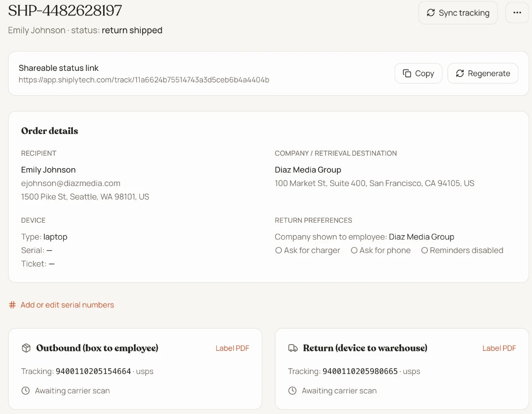Click return tracking number 9400110205980665
The image size is (532, 414).
click(x=360, y=371)
